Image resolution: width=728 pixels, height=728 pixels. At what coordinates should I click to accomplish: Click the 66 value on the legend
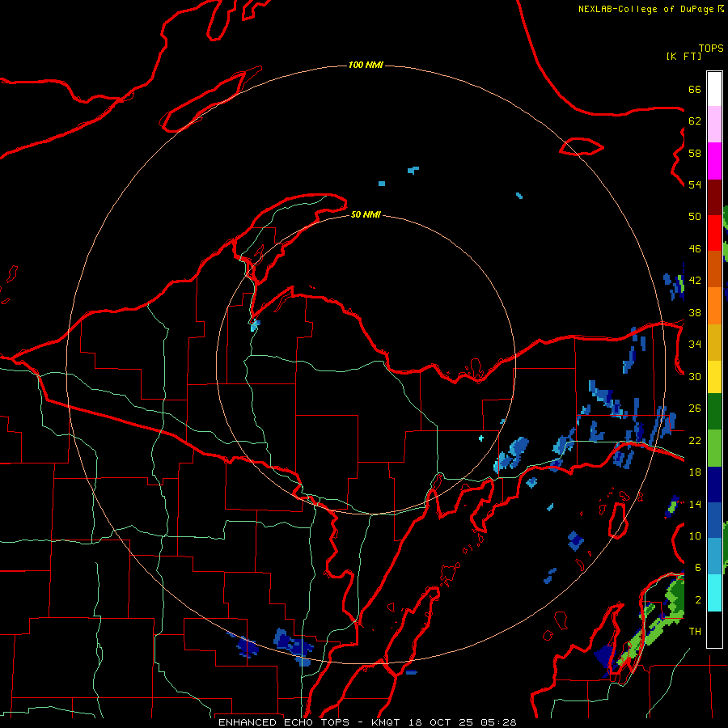pos(695,89)
